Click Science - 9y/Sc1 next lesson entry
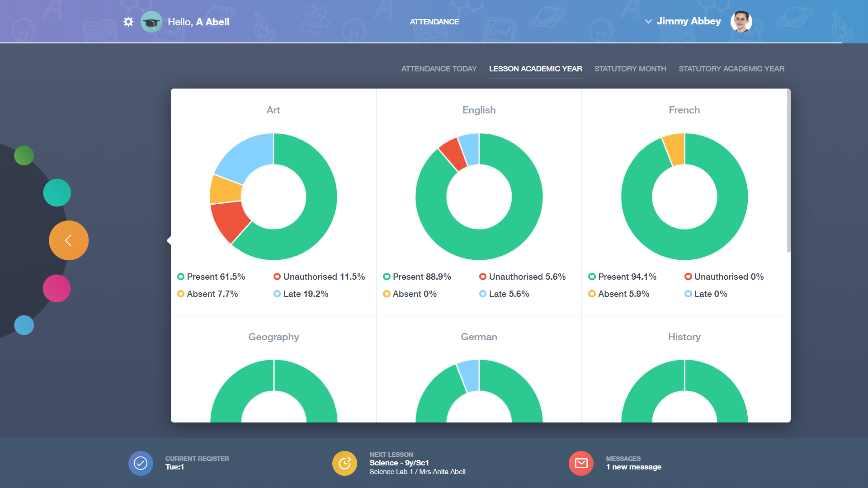The image size is (868, 488). click(400, 463)
